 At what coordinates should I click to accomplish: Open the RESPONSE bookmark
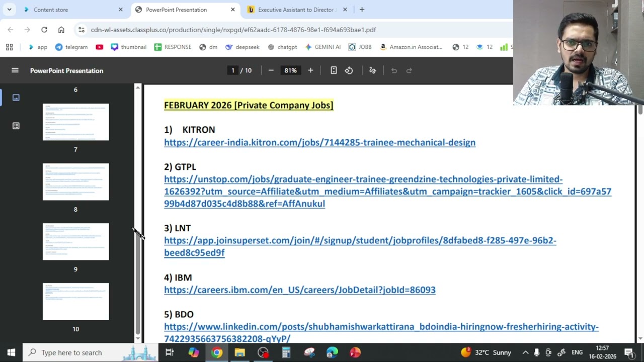click(173, 47)
